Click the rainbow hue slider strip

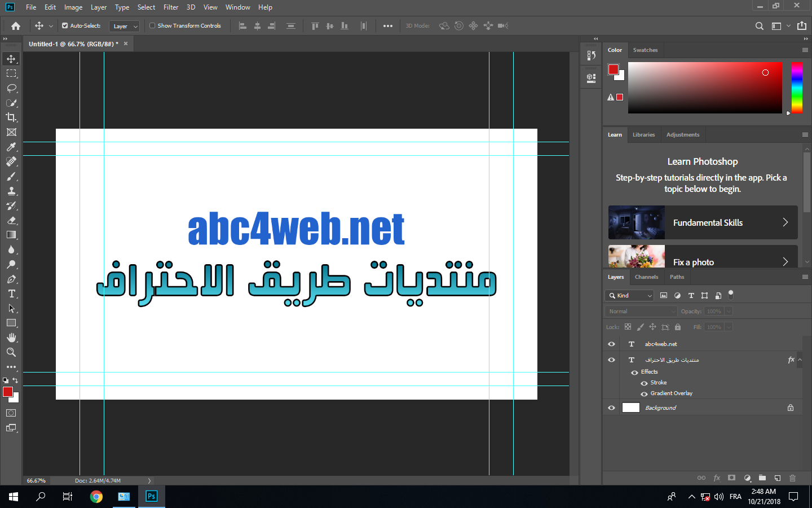pyautogui.click(x=796, y=87)
